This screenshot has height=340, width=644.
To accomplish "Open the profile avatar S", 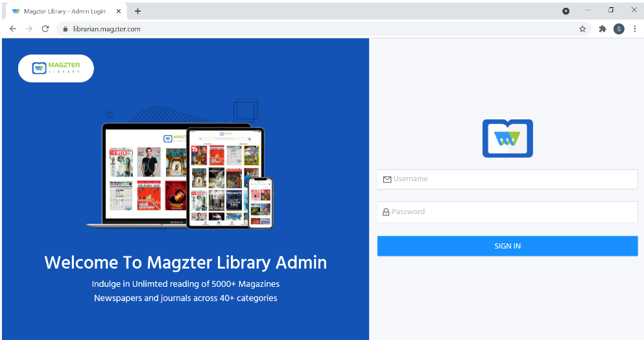I will pyautogui.click(x=619, y=29).
